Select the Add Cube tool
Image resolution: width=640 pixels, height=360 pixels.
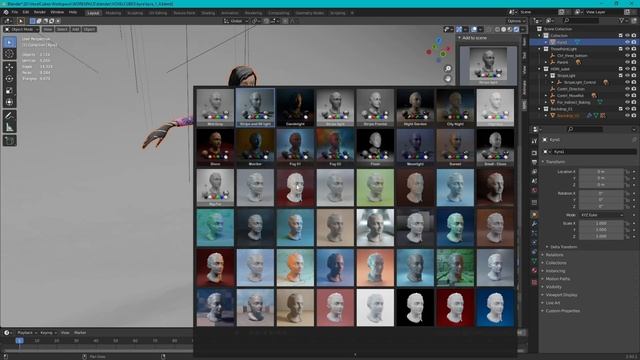tap(9, 141)
